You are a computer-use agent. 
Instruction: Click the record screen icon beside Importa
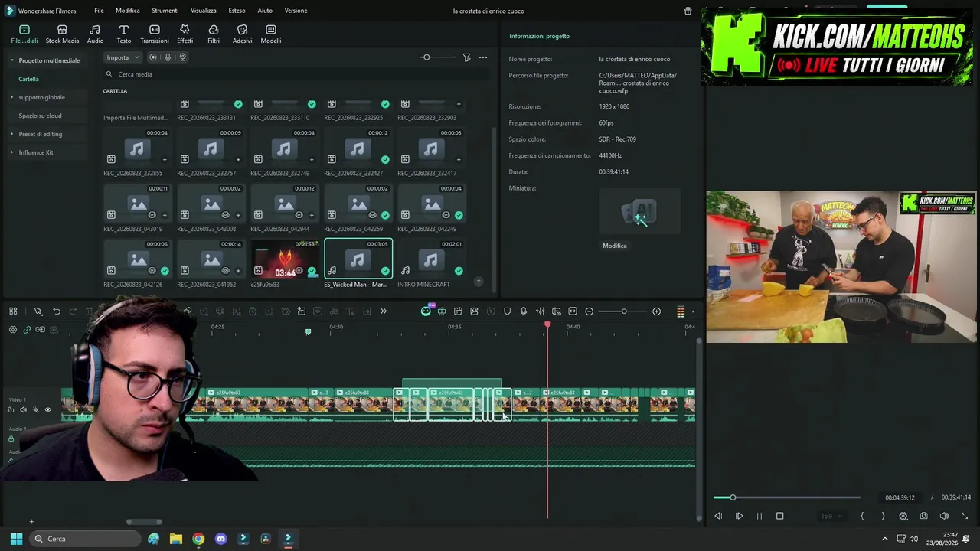[x=153, y=57]
